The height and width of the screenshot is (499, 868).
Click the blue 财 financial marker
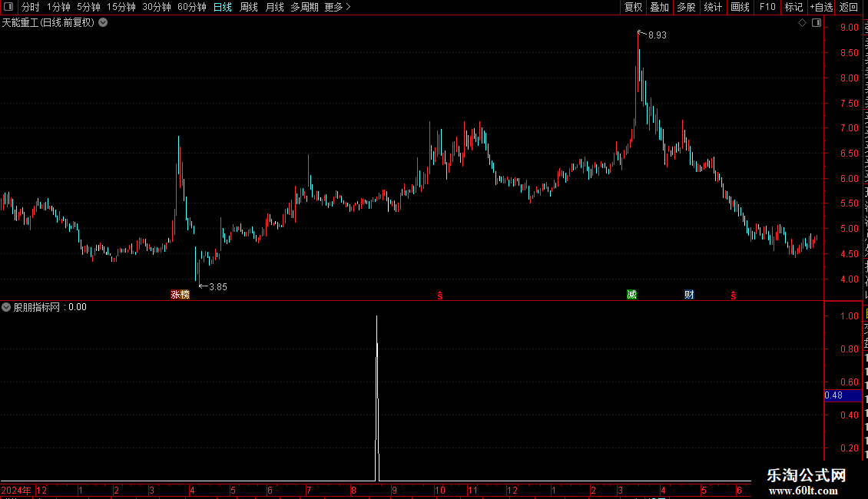(689, 295)
